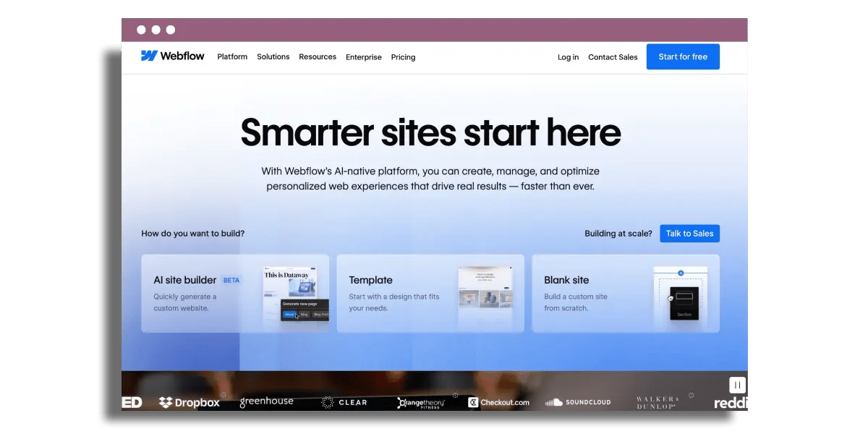Click the Checkout.com logo
Viewport: 868px width, 434px height.
(x=499, y=402)
